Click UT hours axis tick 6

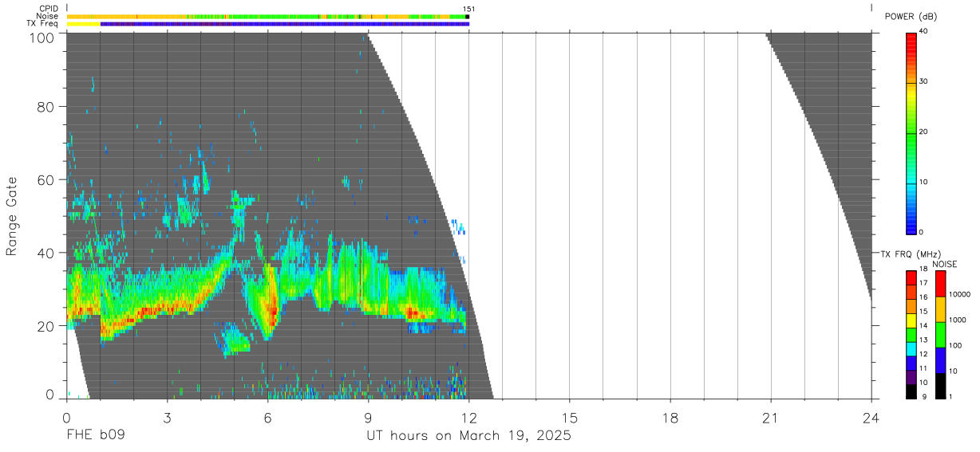tap(267, 417)
